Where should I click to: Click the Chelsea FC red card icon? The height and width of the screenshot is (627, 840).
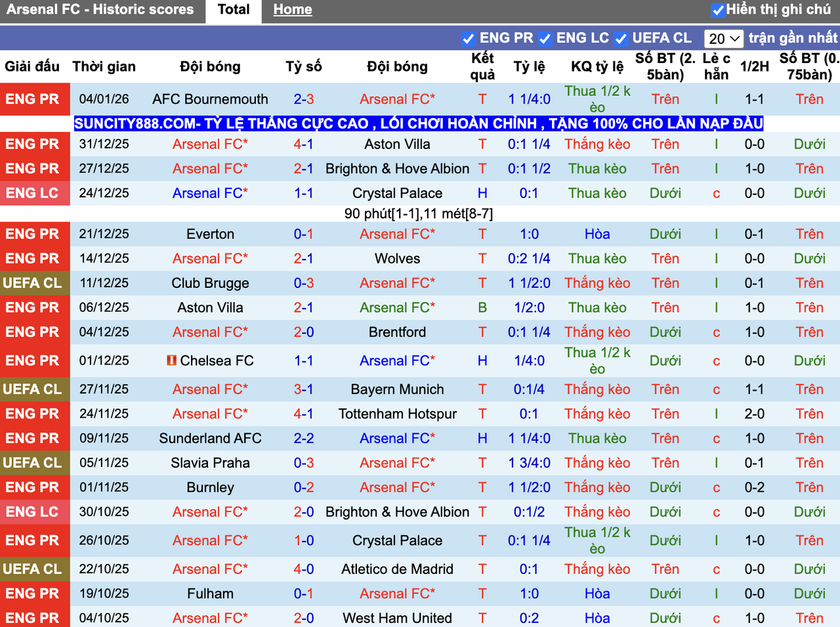172,360
